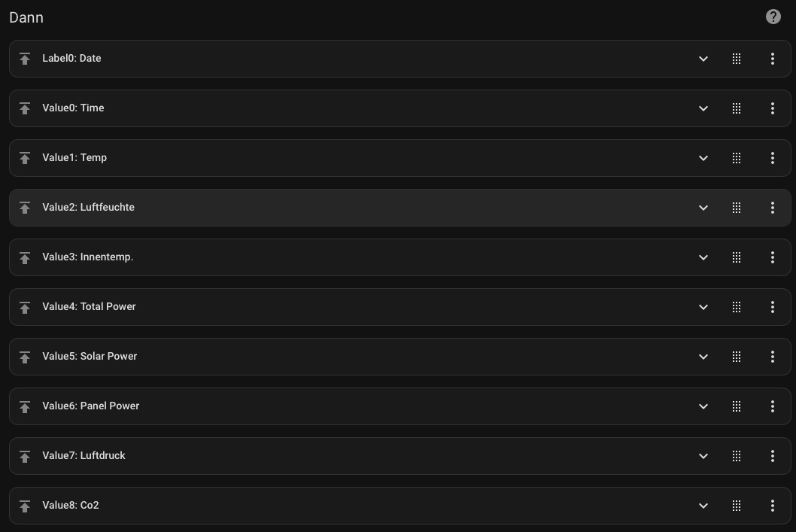Expand the Value4: Total Power chevron
Image resolution: width=796 pixels, height=532 pixels.
703,307
